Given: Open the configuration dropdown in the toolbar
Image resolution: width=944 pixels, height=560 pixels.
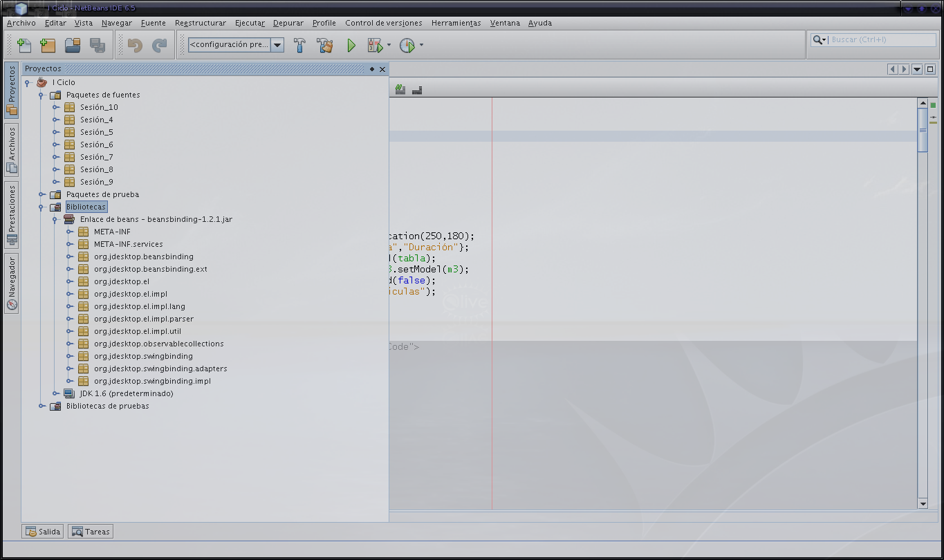Looking at the screenshot, I should (x=277, y=45).
